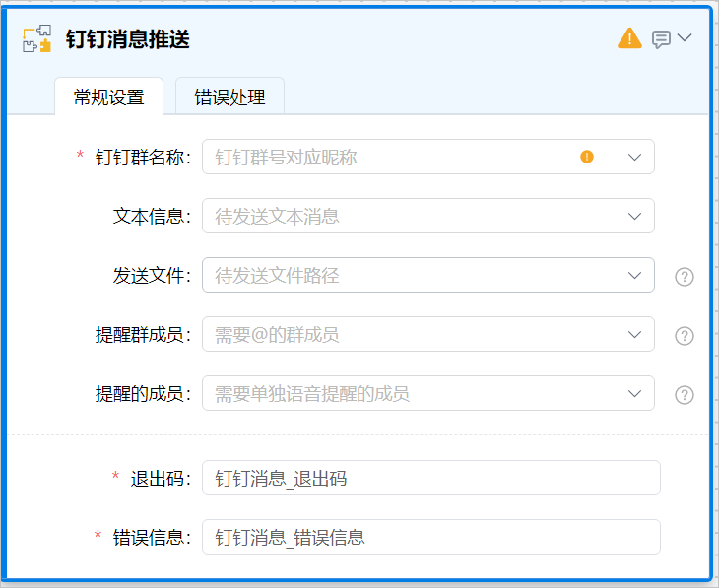Open the comment bubble icon in header

pos(661,39)
